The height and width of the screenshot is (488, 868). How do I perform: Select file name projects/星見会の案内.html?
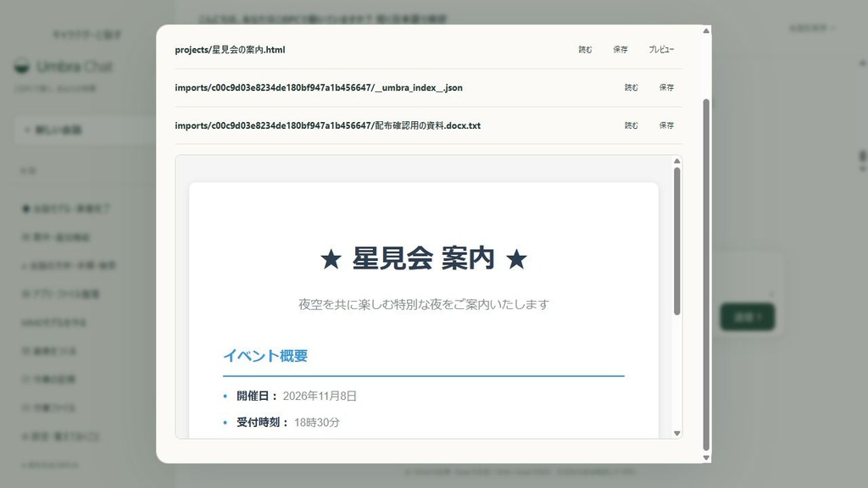(x=230, y=50)
